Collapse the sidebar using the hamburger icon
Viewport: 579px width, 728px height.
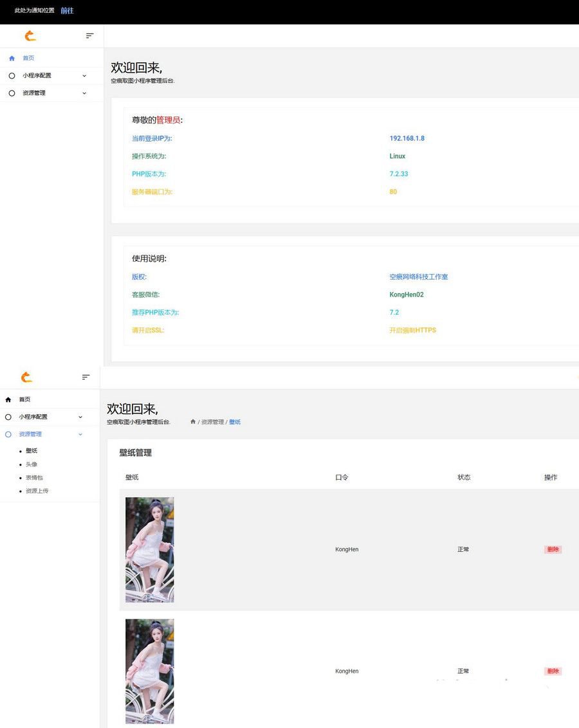(x=89, y=35)
